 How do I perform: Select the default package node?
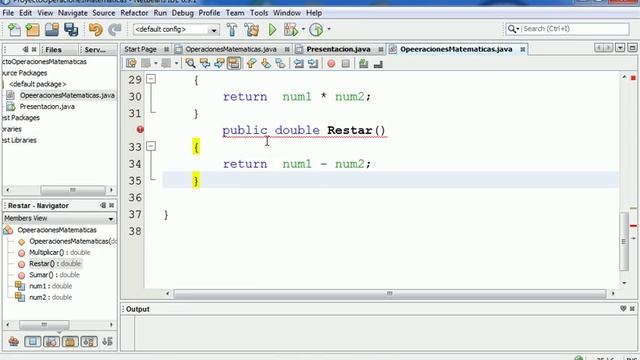tap(38, 84)
